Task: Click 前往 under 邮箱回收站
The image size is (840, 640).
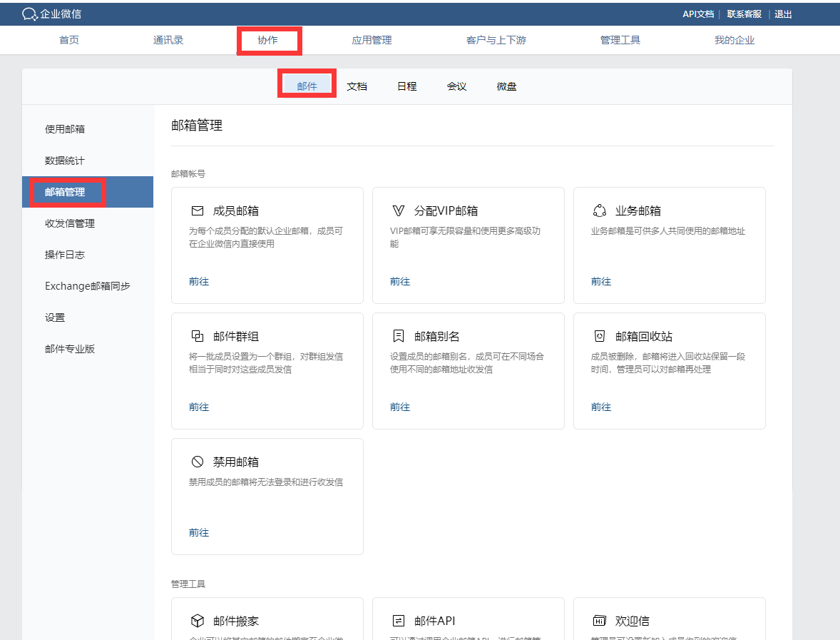Action: point(600,407)
